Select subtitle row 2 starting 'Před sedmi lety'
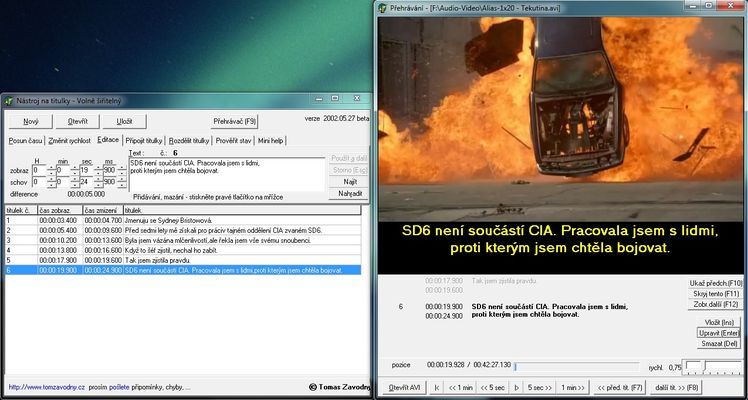Viewport: 748px width, 400px height. pos(183,230)
